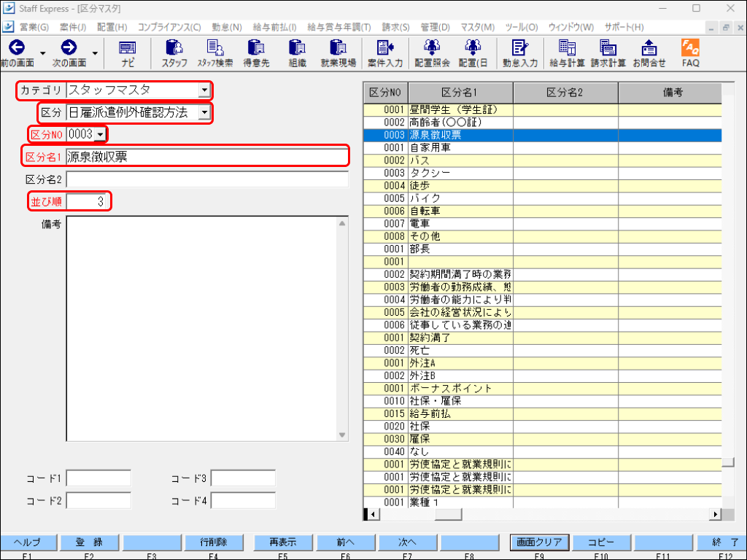Click the 登録 register button
747x560 pixels.
click(89, 542)
